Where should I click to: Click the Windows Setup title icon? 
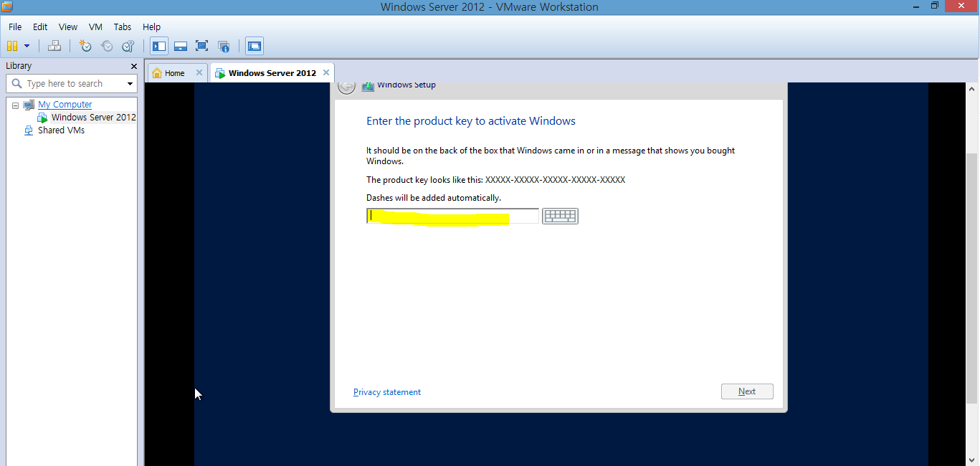(x=368, y=86)
